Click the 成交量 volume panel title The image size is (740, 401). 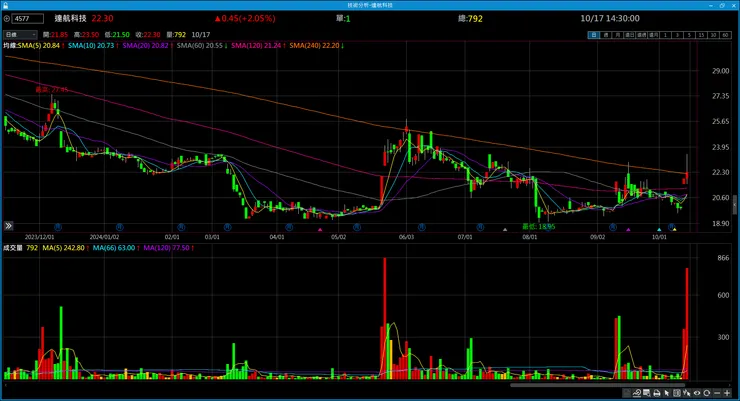pyautogui.click(x=12, y=248)
